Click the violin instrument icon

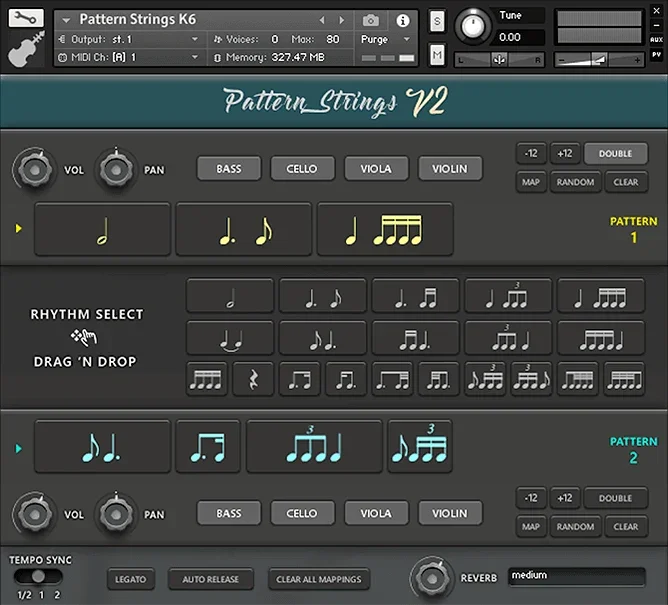[26, 49]
